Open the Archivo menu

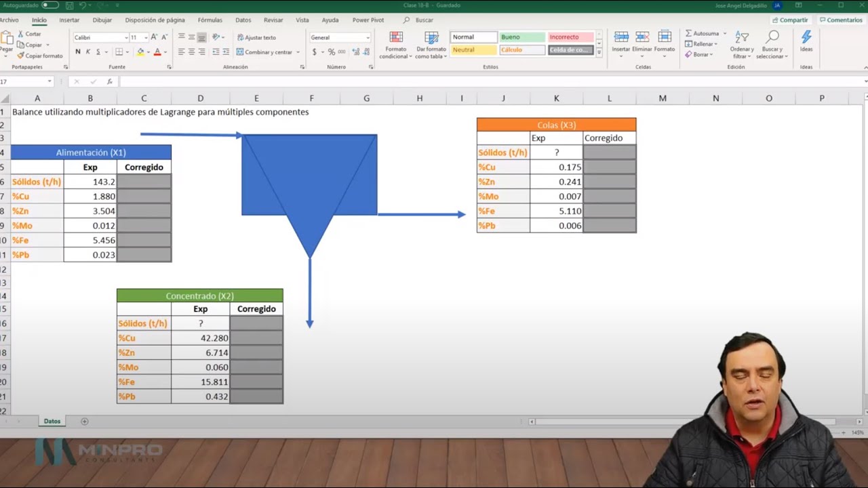point(9,20)
